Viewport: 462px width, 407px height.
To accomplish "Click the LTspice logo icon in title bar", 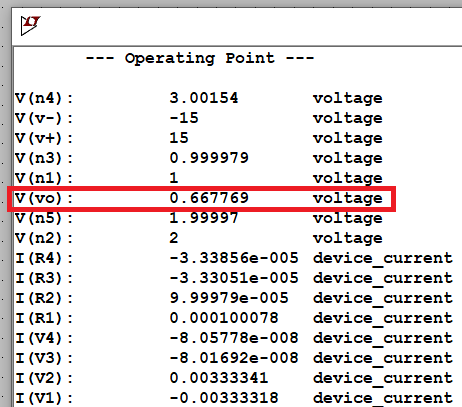I will (x=30, y=25).
